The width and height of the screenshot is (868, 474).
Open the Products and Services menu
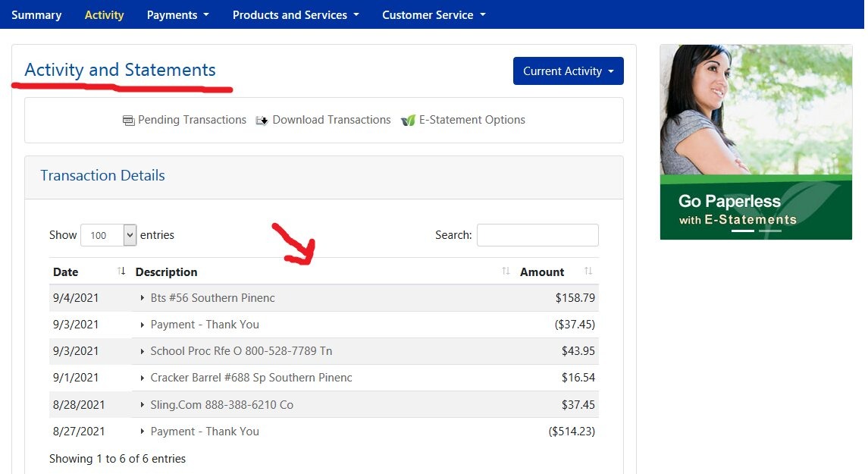(x=296, y=15)
